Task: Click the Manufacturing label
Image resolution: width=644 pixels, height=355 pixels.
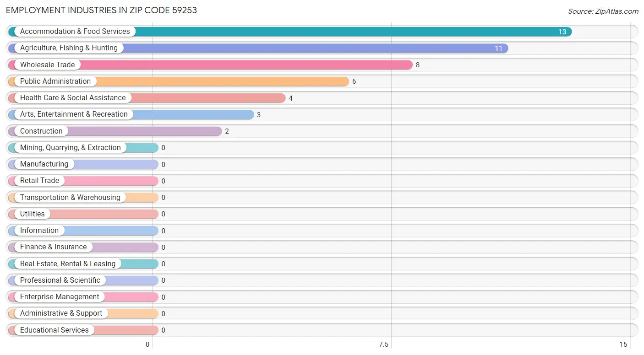Action: click(x=44, y=164)
